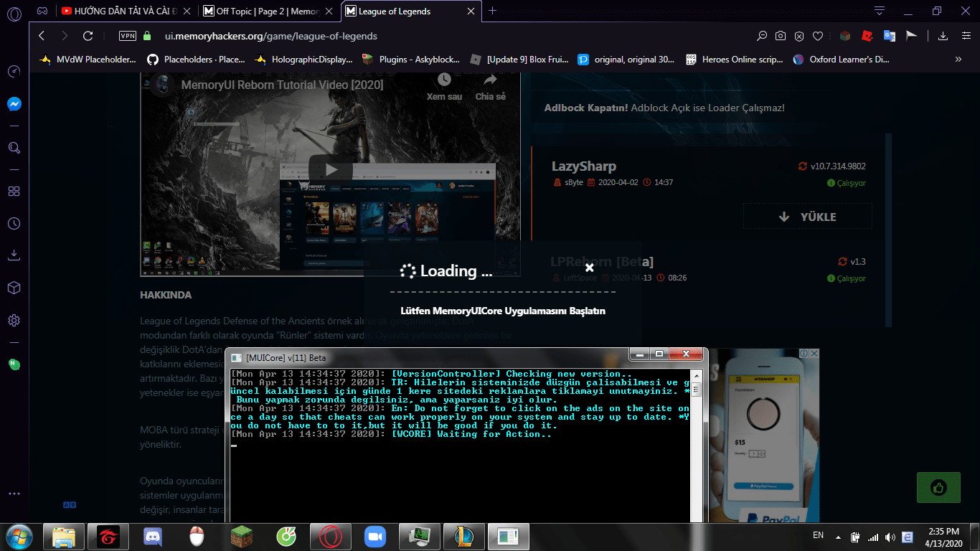Open Zoom from the taskbar
980x551 pixels.
tap(374, 536)
